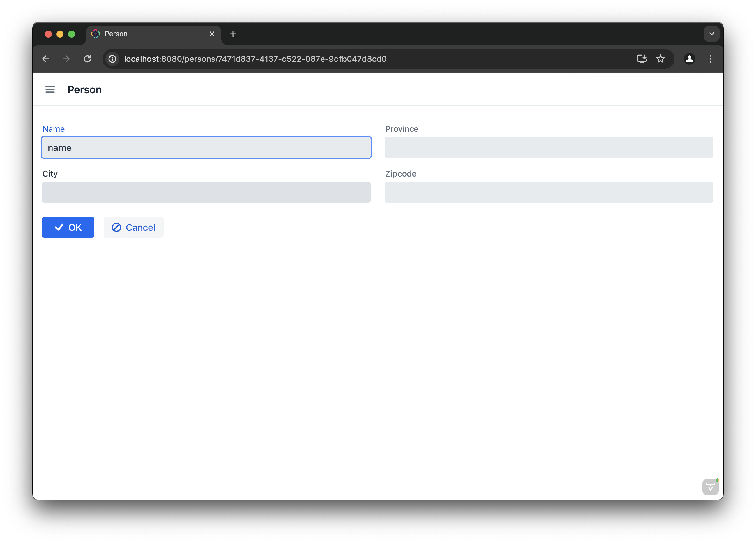Screen dimensions: 756x543
Task: Open the browser profile icon
Action: click(x=689, y=59)
